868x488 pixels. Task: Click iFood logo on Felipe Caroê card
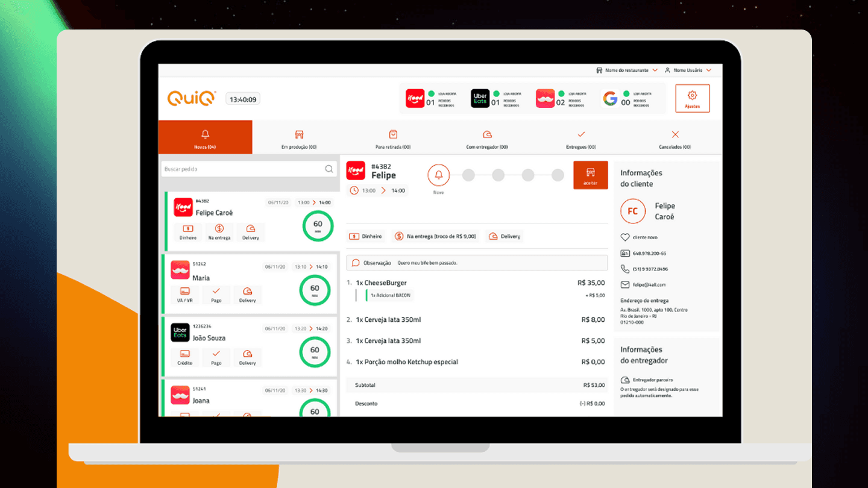pos(183,208)
